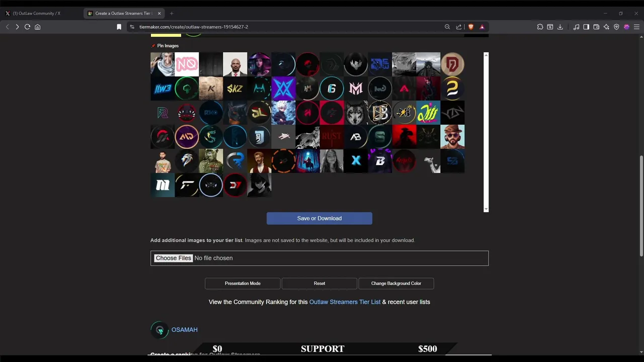Select the orange dashed circle logo image
Image resolution: width=644 pixels, height=362 pixels.
click(x=283, y=161)
